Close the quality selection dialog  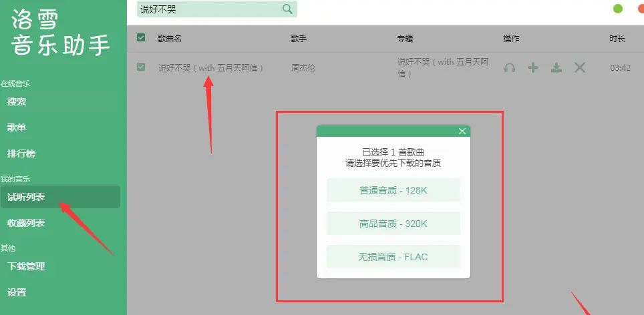point(462,131)
